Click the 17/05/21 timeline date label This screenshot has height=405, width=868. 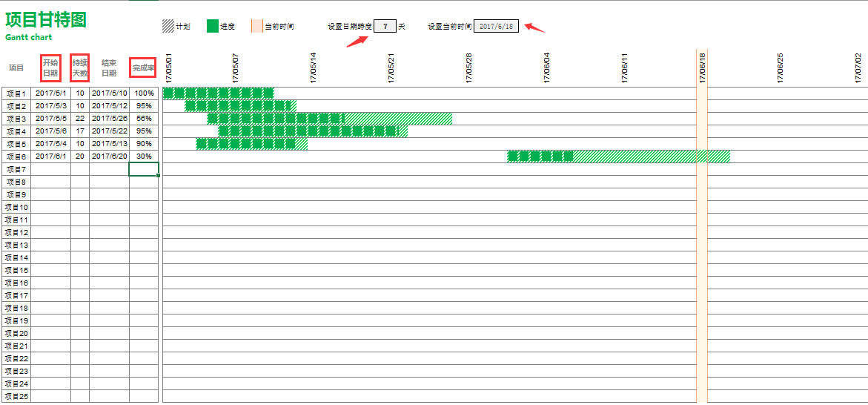(391, 69)
